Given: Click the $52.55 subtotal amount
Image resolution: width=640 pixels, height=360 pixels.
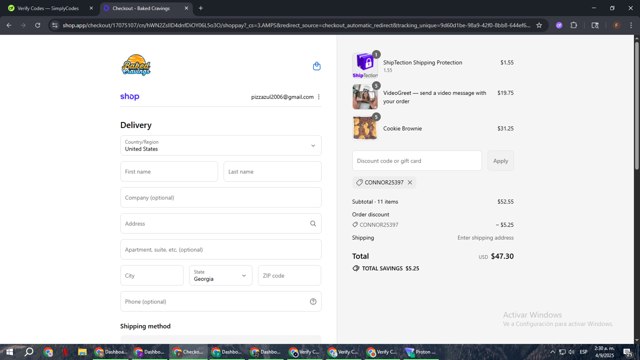Looking at the screenshot, I should (x=505, y=202).
